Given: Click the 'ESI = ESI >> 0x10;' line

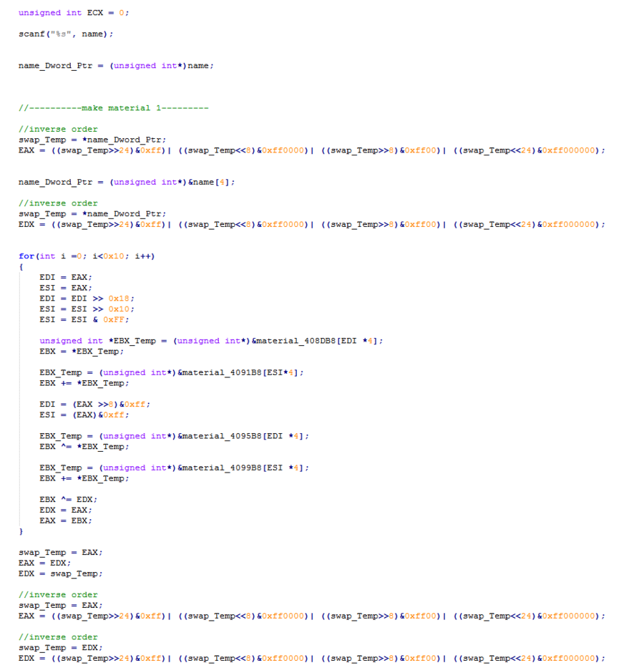Looking at the screenshot, I should pos(87,309).
